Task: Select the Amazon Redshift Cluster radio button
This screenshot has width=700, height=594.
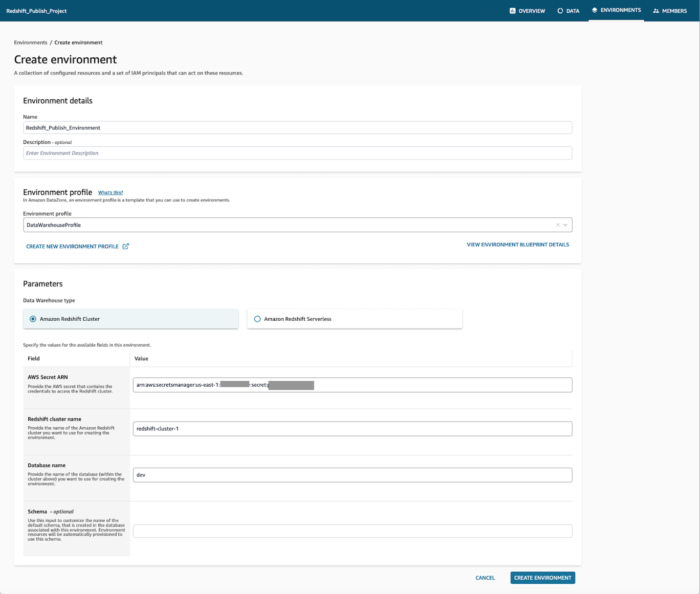Action: pos(33,319)
